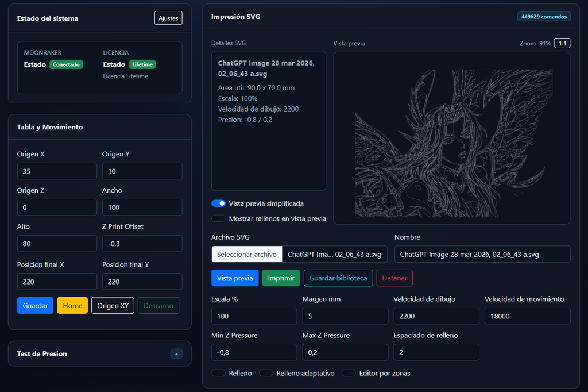588x392 pixels.
Task: Click into Origen X input field
Action: click(57, 171)
